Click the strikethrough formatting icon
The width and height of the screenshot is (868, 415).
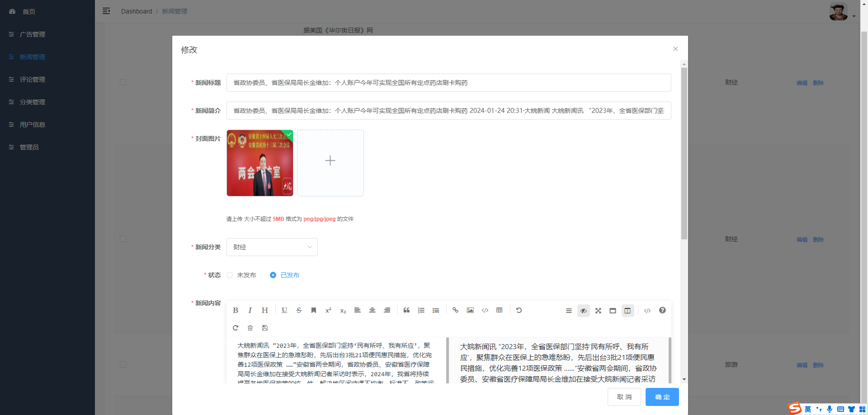point(299,310)
